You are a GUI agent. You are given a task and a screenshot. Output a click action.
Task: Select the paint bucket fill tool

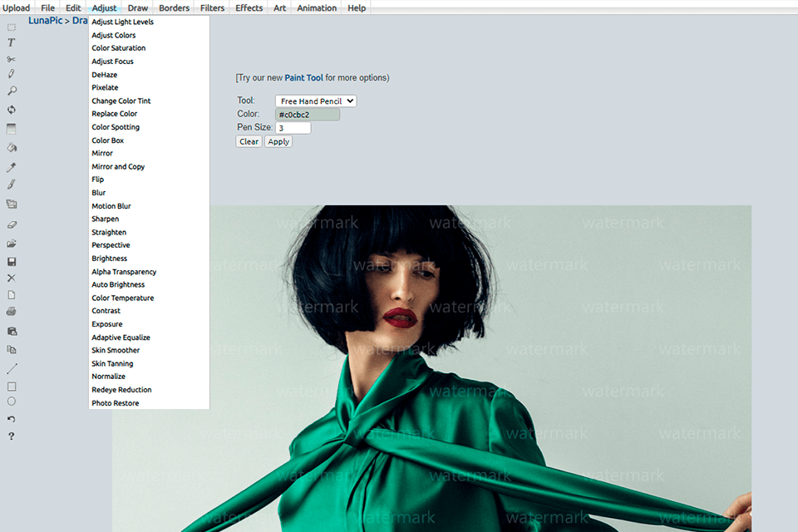(12, 147)
